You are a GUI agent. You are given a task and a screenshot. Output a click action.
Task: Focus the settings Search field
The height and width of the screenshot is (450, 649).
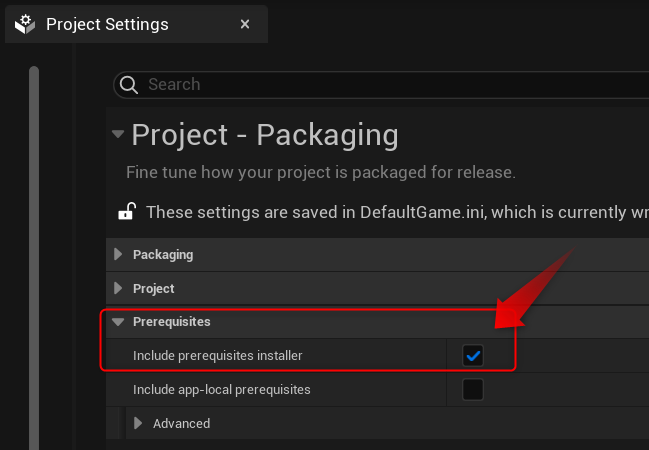[380, 85]
